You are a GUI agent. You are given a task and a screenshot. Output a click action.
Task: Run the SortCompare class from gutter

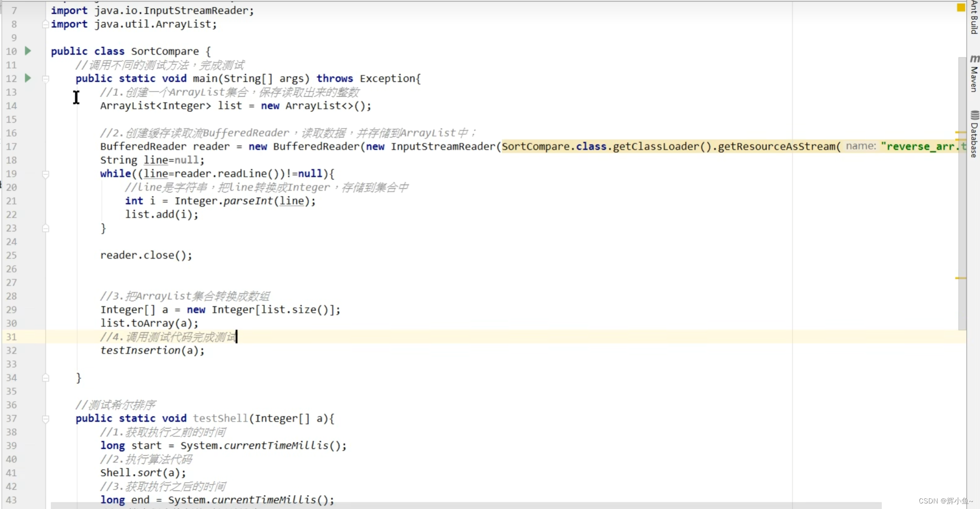(28, 51)
